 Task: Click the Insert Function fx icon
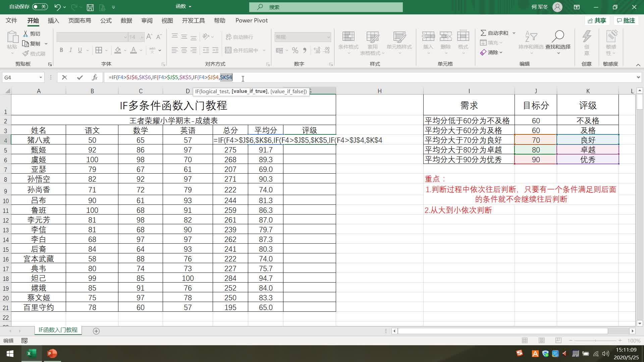(95, 77)
